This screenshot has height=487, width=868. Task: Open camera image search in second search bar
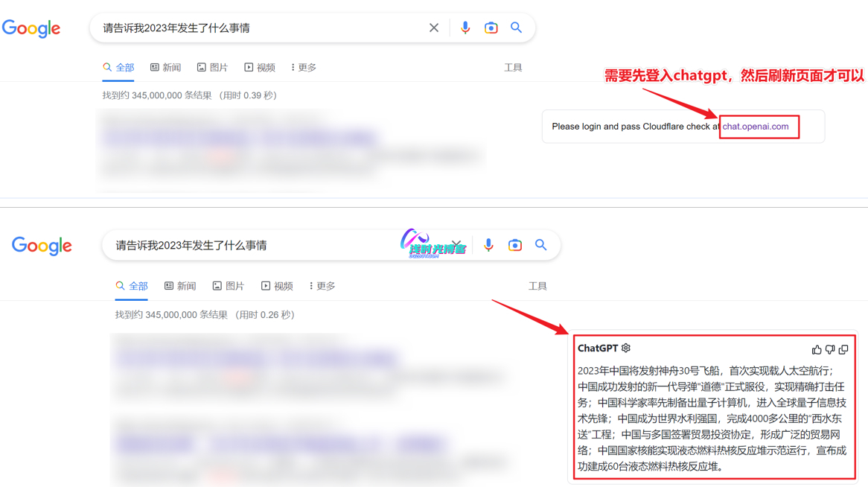pos(515,246)
